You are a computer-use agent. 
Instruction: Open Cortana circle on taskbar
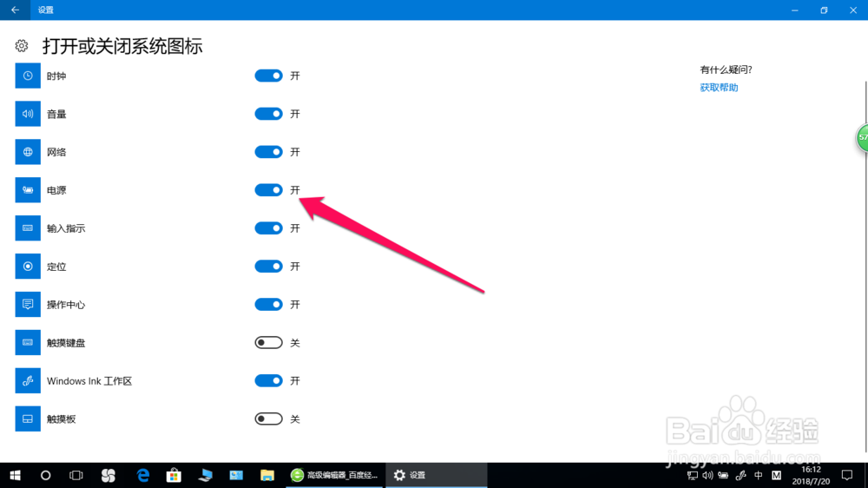(45, 475)
